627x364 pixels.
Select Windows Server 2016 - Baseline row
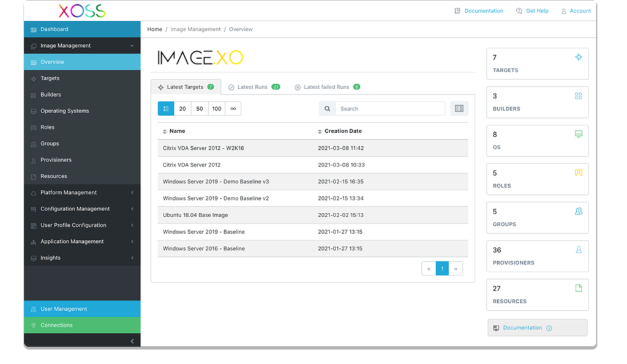point(313,249)
